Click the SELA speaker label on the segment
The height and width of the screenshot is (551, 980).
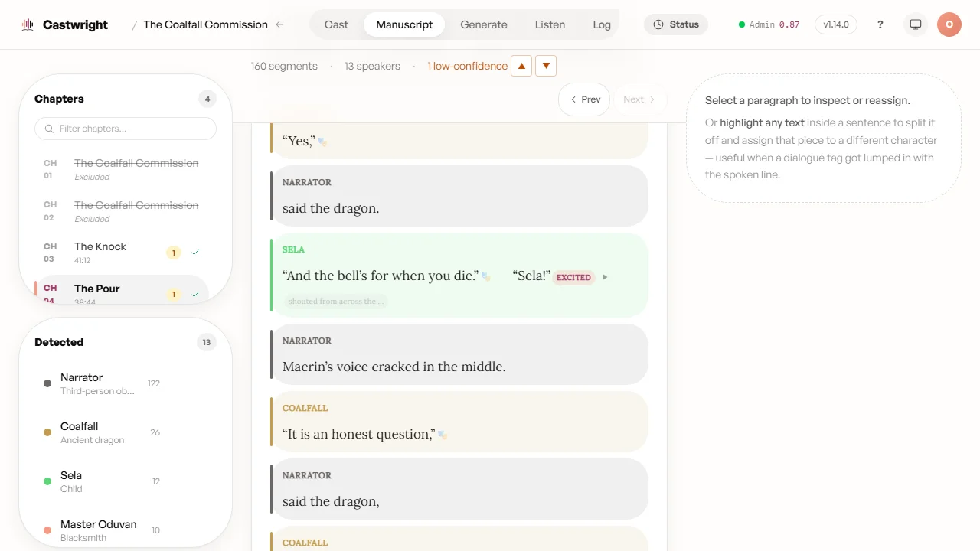[x=293, y=249]
